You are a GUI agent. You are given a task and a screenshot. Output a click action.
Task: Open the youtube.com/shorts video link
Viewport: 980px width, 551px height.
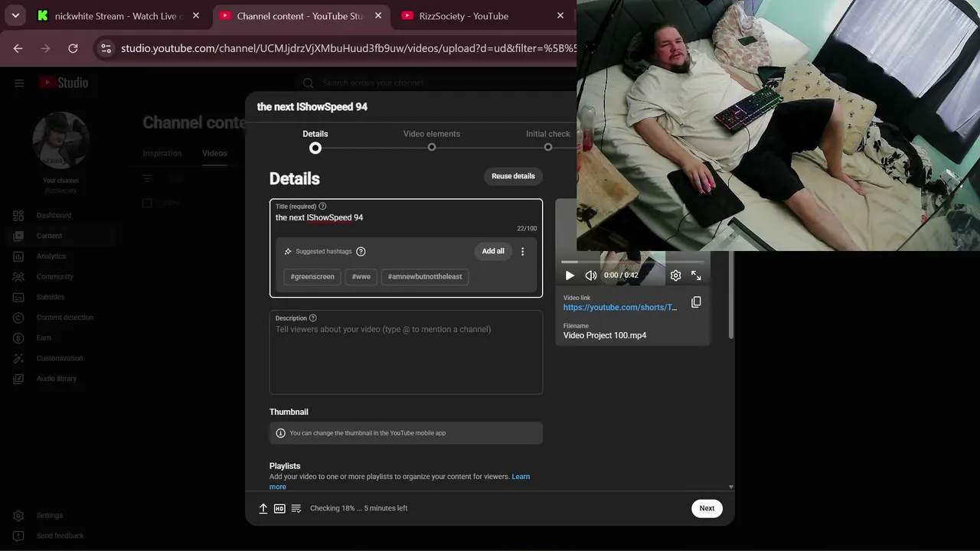620,308
